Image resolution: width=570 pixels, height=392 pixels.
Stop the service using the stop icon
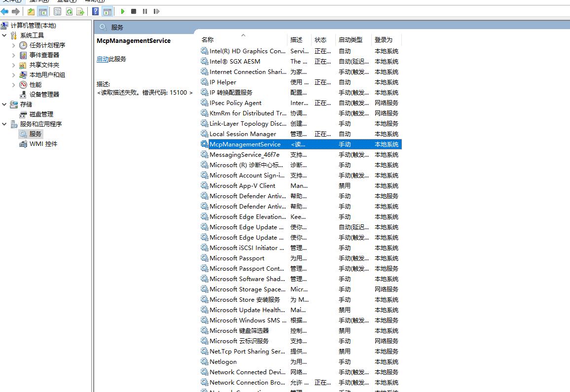pos(134,12)
